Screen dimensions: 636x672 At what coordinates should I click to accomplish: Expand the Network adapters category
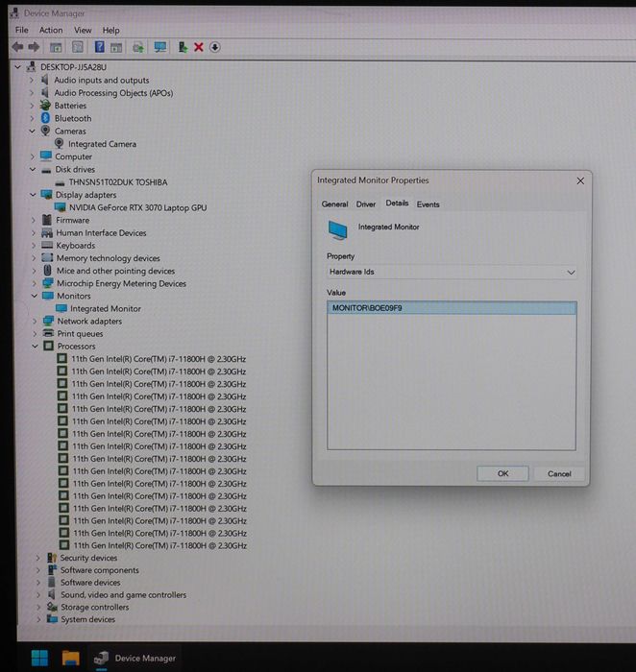(x=35, y=321)
